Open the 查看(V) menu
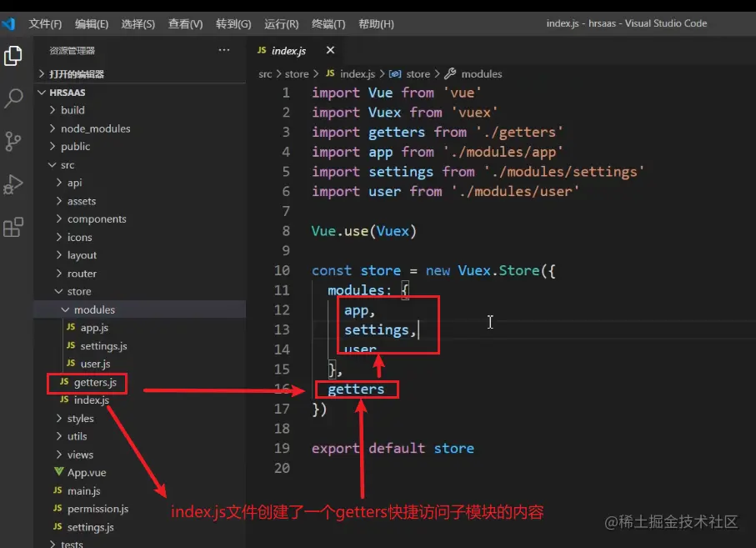This screenshot has width=756, height=548. coord(185,23)
